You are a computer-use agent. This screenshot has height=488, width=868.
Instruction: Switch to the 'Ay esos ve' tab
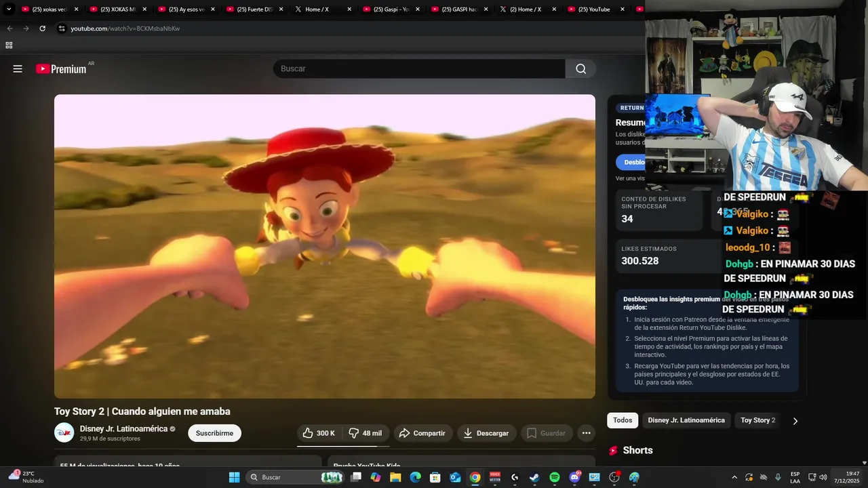pyautogui.click(x=186, y=9)
